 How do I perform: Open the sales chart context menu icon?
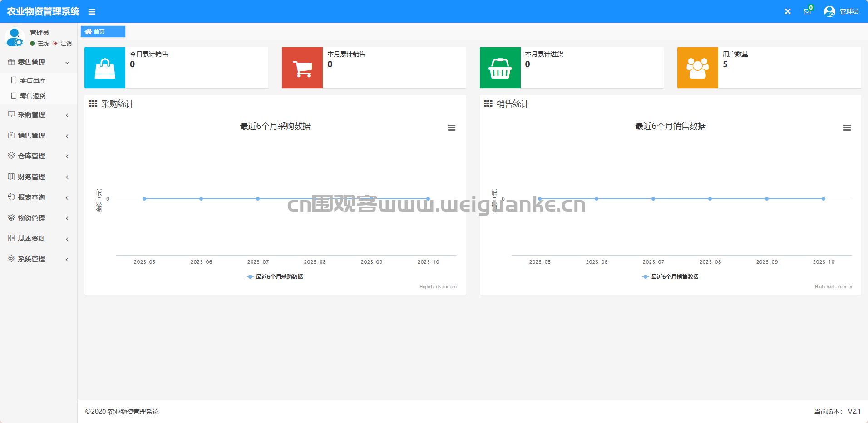[x=847, y=128]
